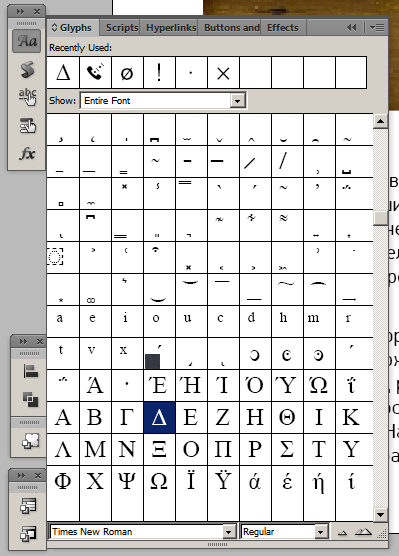399x556 pixels.
Task: Select the capital M (Mu) glyph
Action: point(95,449)
